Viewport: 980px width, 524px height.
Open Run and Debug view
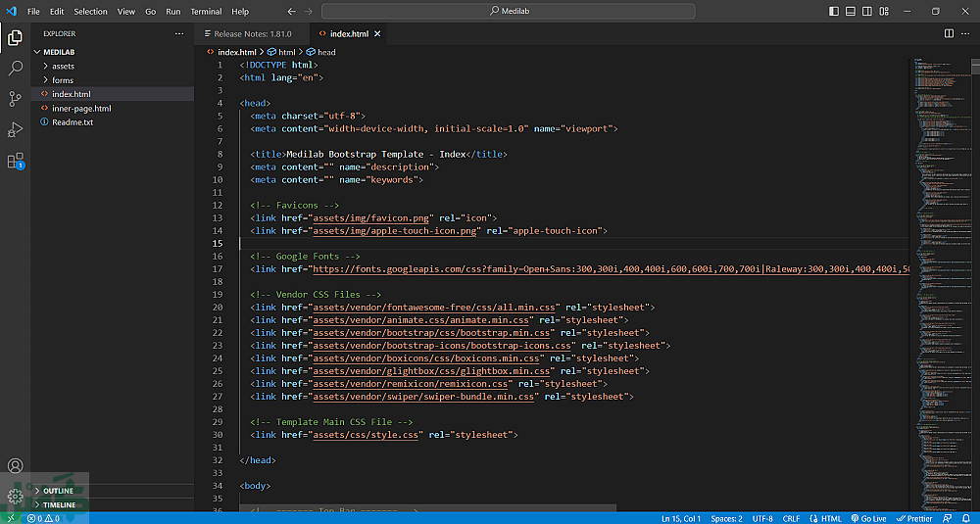tap(16, 129)
